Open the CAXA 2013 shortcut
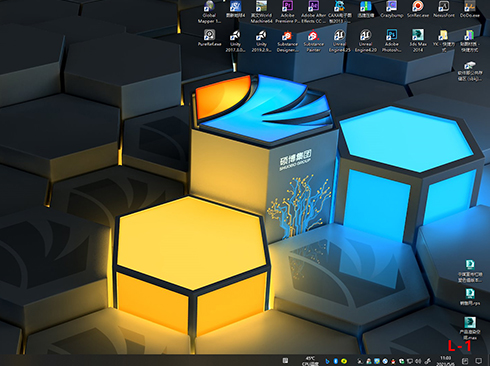Image resolution: width=490 pixels, height=366 pixels. 340,12
